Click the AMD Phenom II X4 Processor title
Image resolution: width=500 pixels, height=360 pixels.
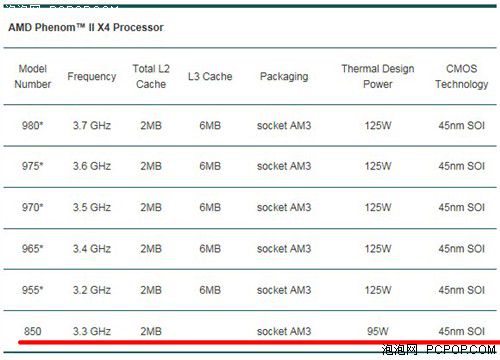[x=86, y=27]
